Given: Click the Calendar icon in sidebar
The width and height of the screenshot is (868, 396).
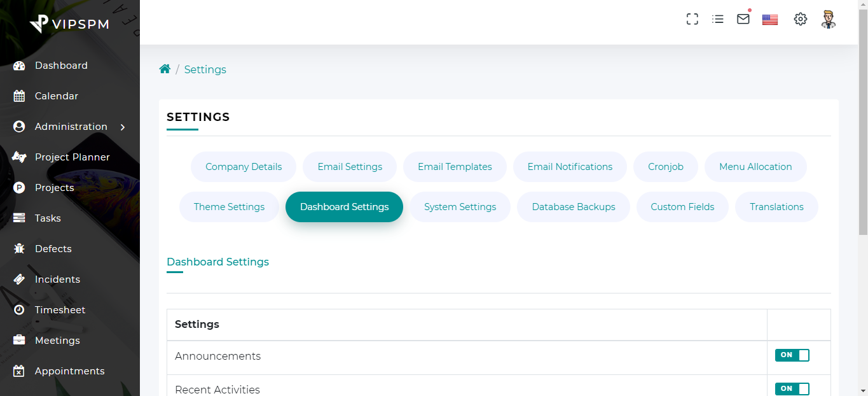Looking at the screenshot, I should [x=19, y=96].
